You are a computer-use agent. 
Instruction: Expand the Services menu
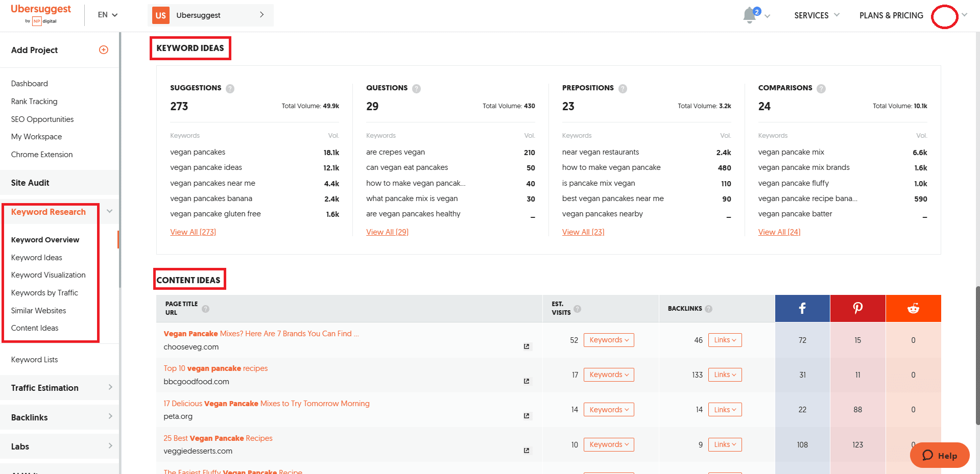point(817,15)
